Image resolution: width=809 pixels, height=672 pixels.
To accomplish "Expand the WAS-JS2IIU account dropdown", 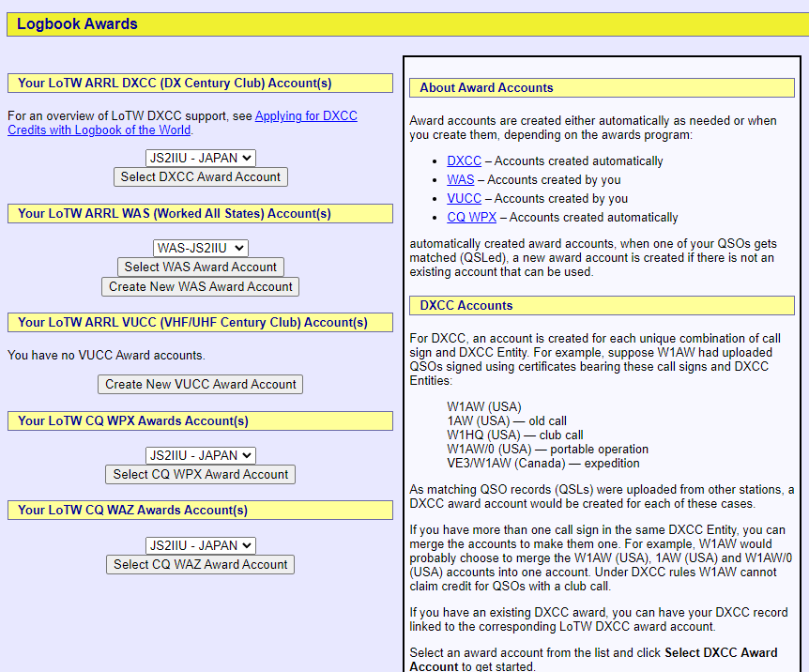I will (200, 248).
